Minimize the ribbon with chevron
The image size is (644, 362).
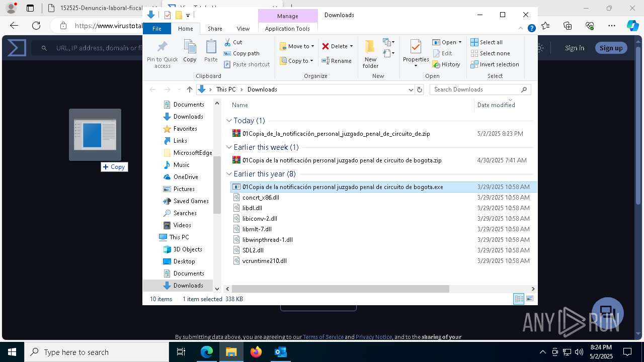(x=521, y=29)
